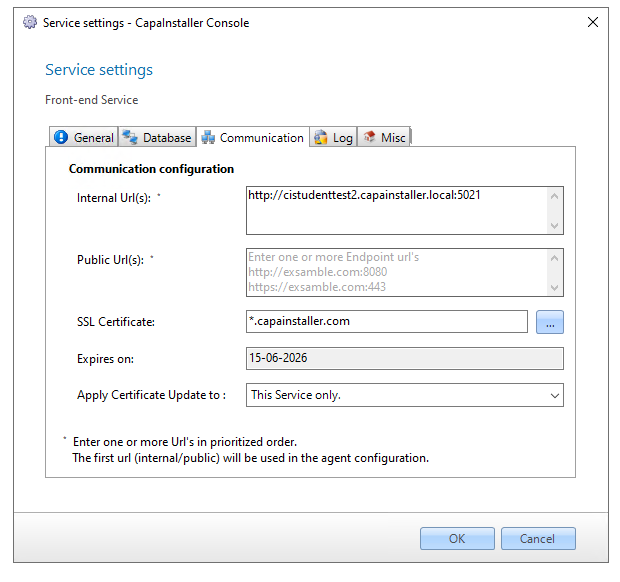This screenshot has width=620, height=582.
Task: Click the OK button
Action: point(457,538)
